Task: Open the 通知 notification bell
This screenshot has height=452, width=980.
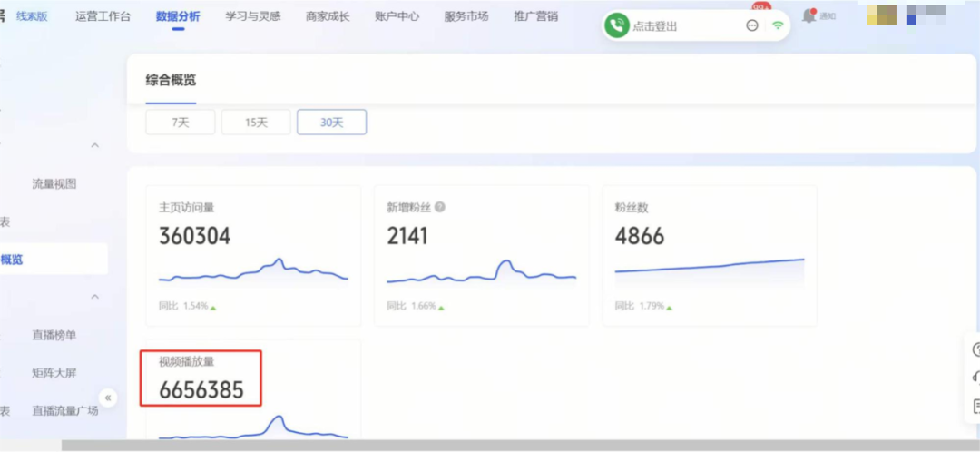Action: tap(809, 15)
